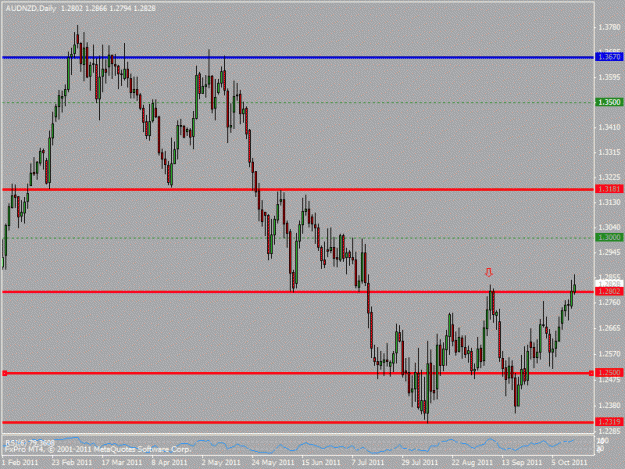625x469 pixels.
Task: Select the red horizontal line at 1.2319
Action: click(298, 422)
